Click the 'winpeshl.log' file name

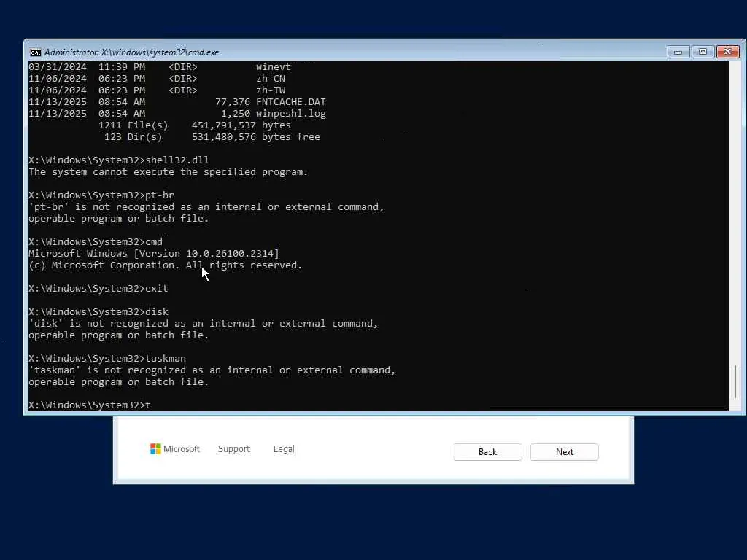click(x=291, y=113)
